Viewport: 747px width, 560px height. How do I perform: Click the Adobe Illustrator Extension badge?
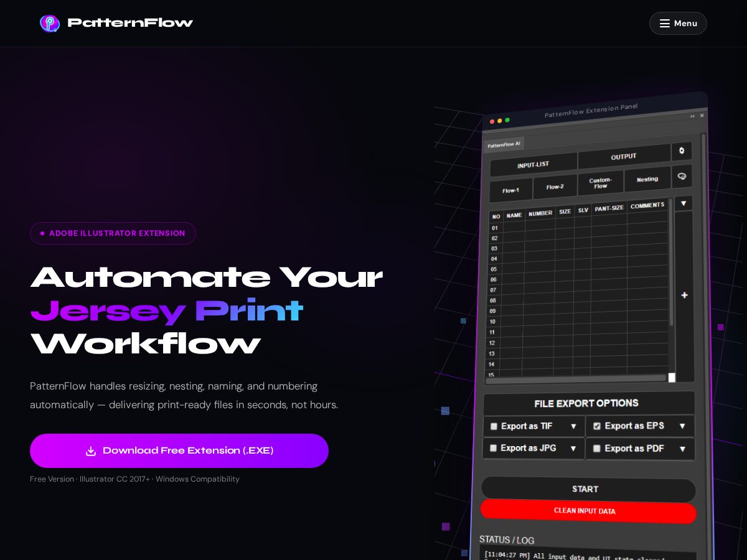click(113, 233)
